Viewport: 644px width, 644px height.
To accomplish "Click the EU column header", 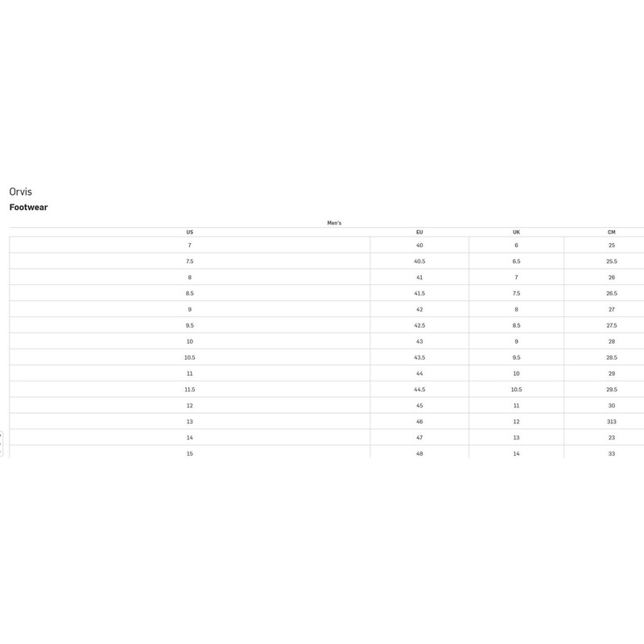I will [419, 232].
